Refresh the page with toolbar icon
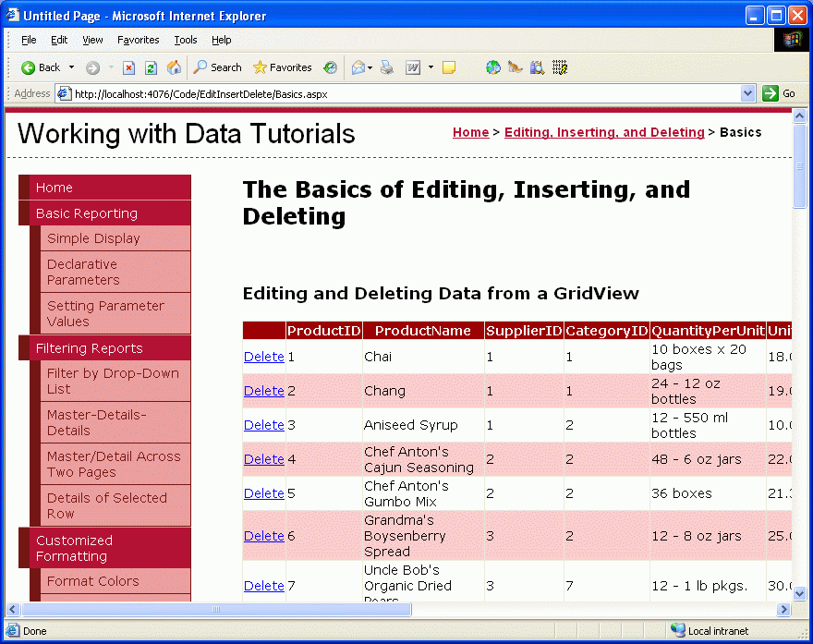Image resolution: width=813 pixels, height=644 pixels. (x=151, y=67)
